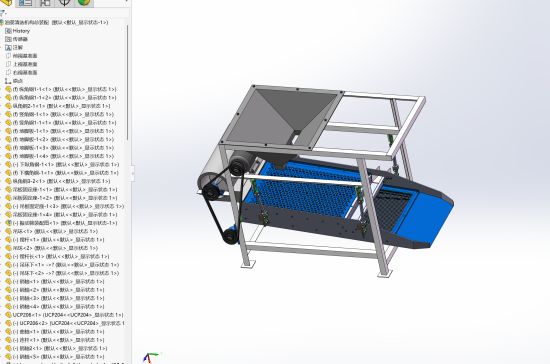Viewport: 550px width, 364px height.
Task: Click the History folder icon
Action: click(x=8, y=31)
